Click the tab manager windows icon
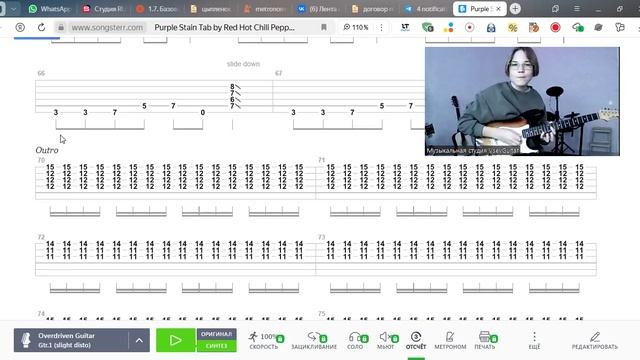The image size is (640, 360). 555,9
